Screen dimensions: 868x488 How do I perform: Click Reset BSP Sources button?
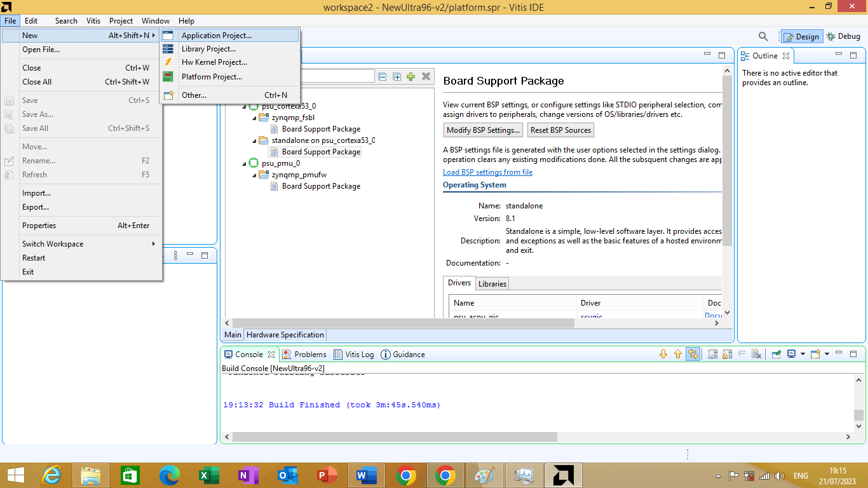pos(560,130)
